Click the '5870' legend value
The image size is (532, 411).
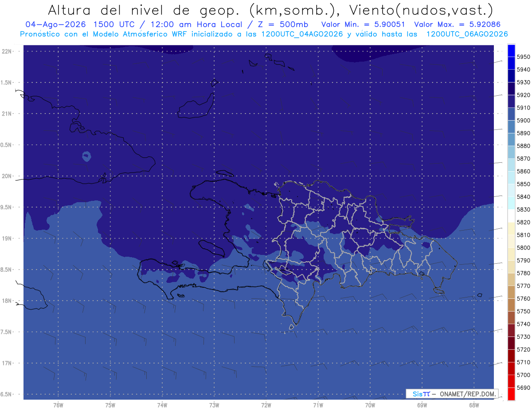pyautogui.click(x=523, y=159)
